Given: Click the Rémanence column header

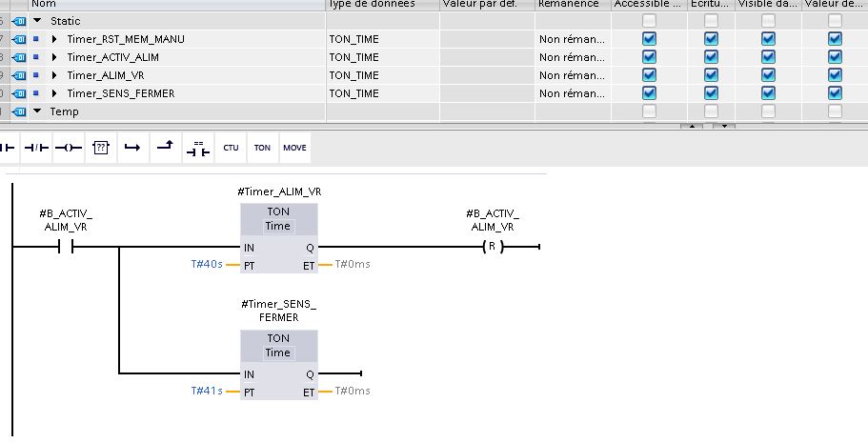Looking at the screenshot, I should pos(572,4).
